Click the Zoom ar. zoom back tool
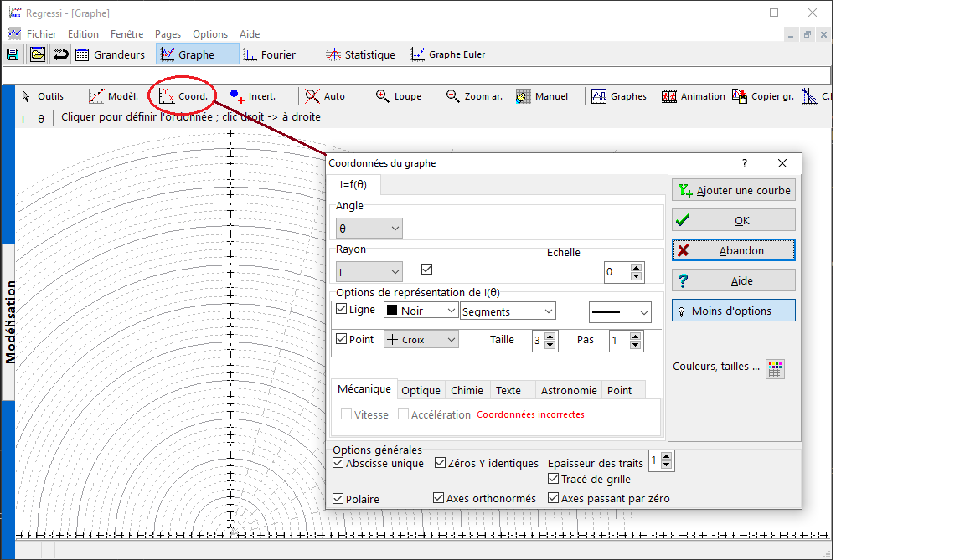 [474, 96]
